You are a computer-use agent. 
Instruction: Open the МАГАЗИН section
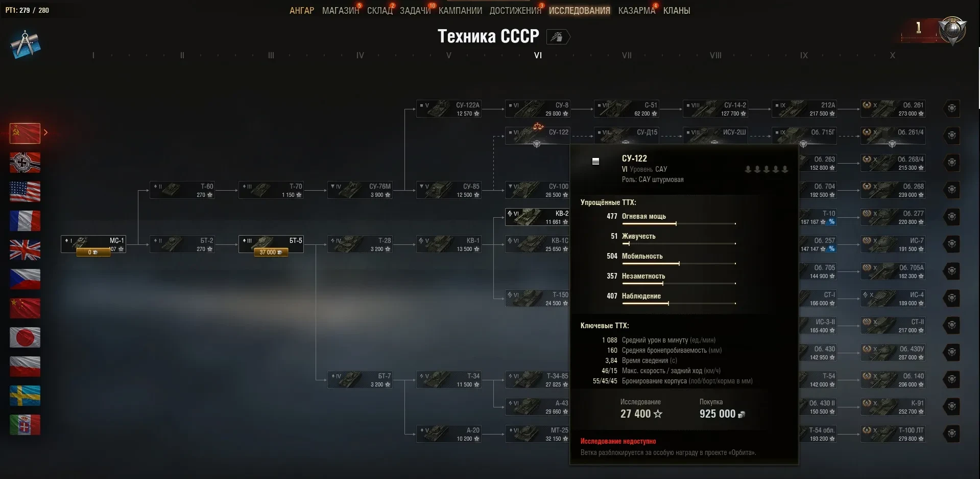point(341,11)
